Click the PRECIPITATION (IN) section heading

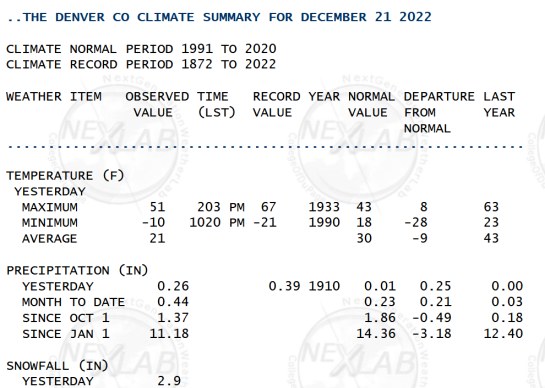(77, 270)
